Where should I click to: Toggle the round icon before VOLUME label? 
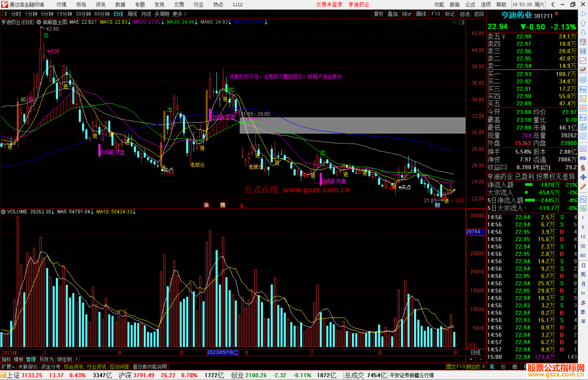tap(3, 212)
